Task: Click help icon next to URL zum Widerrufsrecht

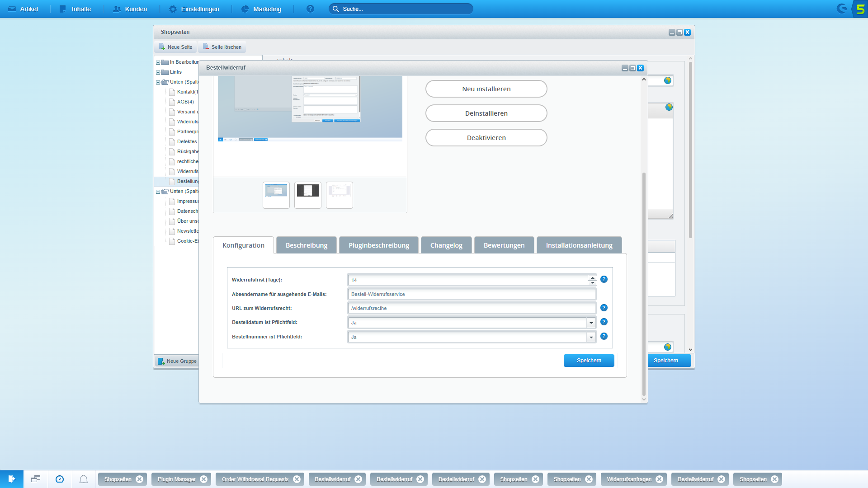Action: point(604,308)
